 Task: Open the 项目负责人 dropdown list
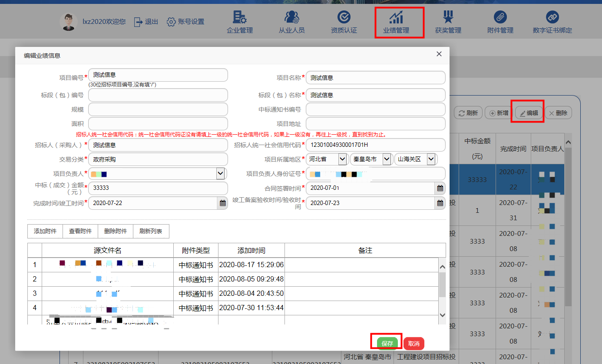tap(221, 174)
